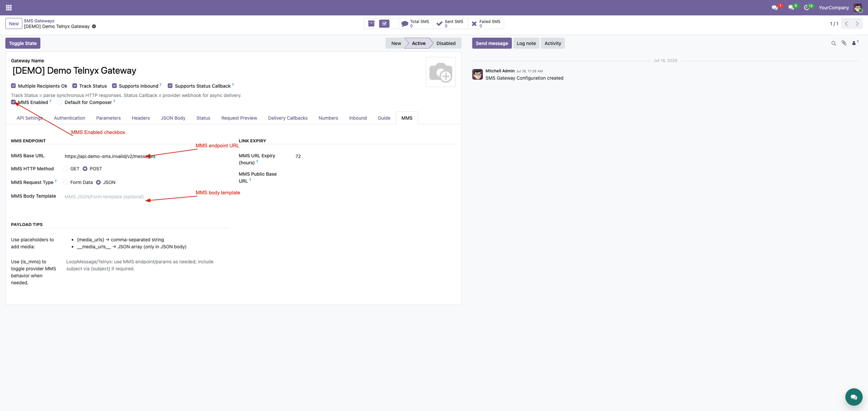Click the Log note button
This screenshot has height=411, width=868.
(x=526, y=43)
